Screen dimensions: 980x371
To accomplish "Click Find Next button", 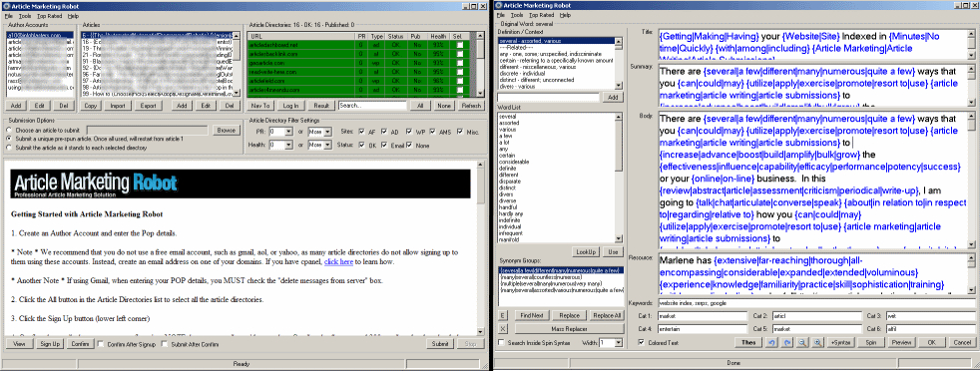I will (x=533, y=316).
